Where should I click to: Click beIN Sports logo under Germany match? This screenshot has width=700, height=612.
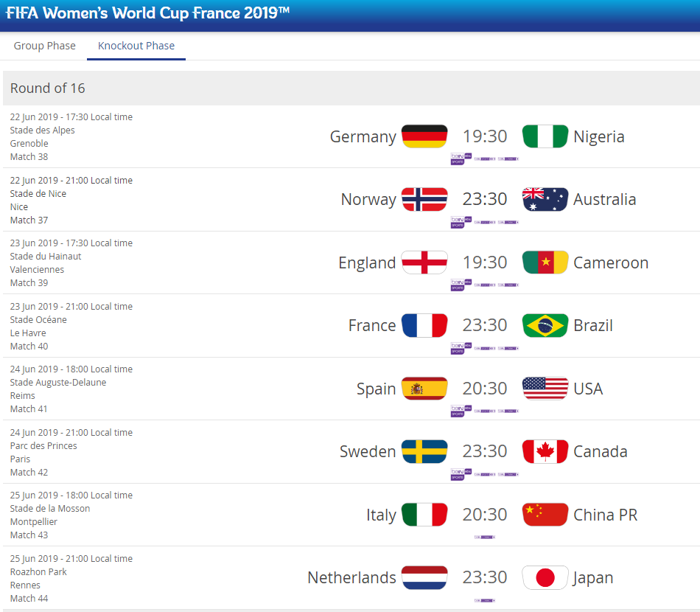[461, 159]
